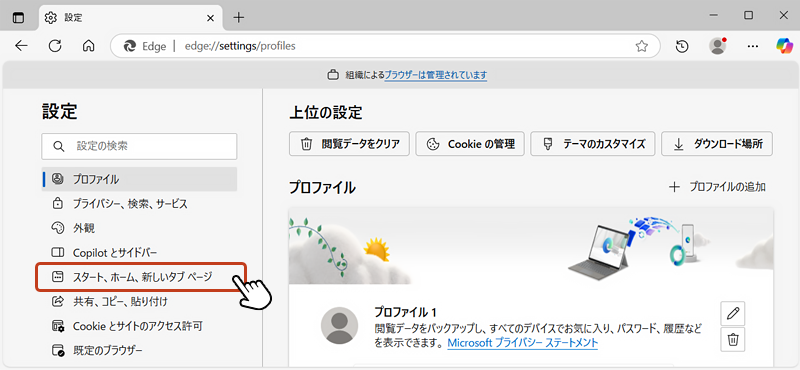Image resolution: width=800 pixels, height=370 pixels.
Task: Click 閲覧データをクリア button
Action: click(349, 144)
